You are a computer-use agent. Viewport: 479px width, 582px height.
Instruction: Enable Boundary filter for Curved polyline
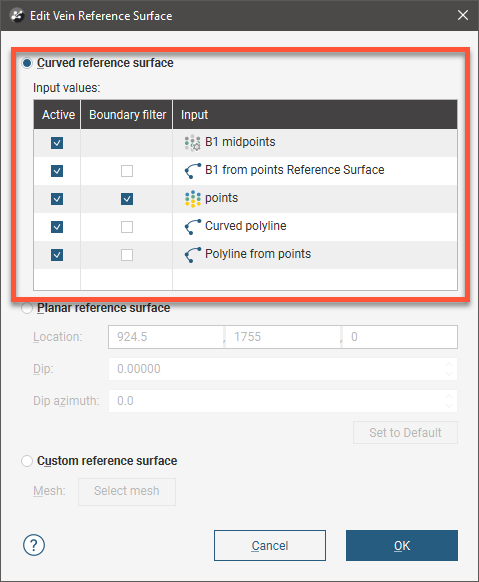pyautogui.click(x=127, y=227)
